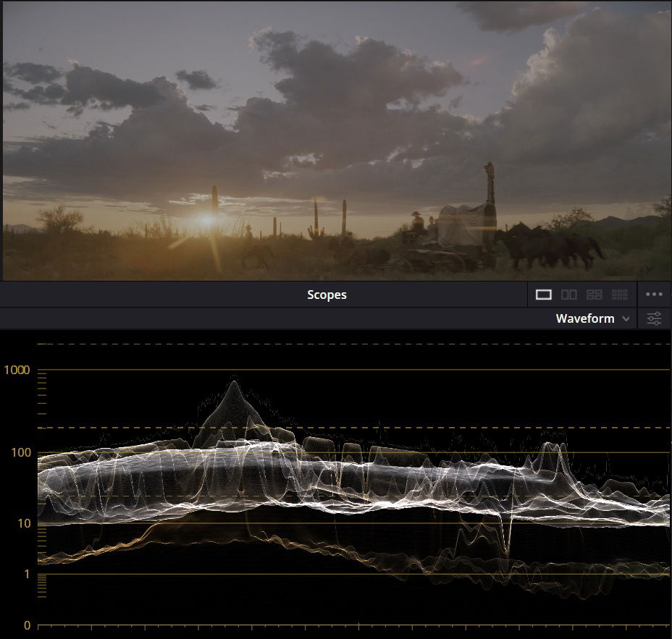Click the Scopes panel title
The image size is (672, 639).
click(x=327, y=295)
